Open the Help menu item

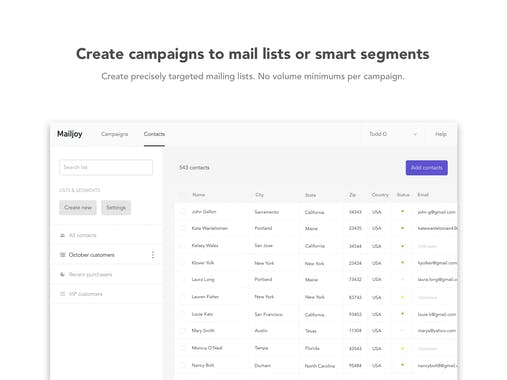click(x=441, y=134)
